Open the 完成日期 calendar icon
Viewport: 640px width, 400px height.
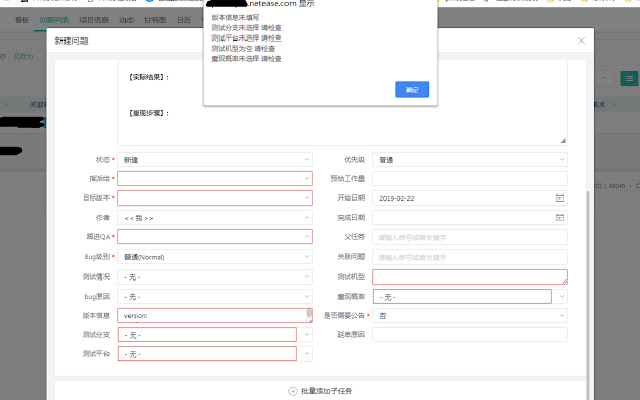point(560,218)
